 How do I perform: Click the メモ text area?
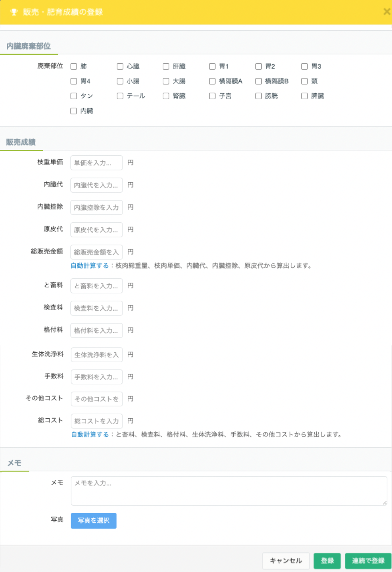[x=229, y=491]
